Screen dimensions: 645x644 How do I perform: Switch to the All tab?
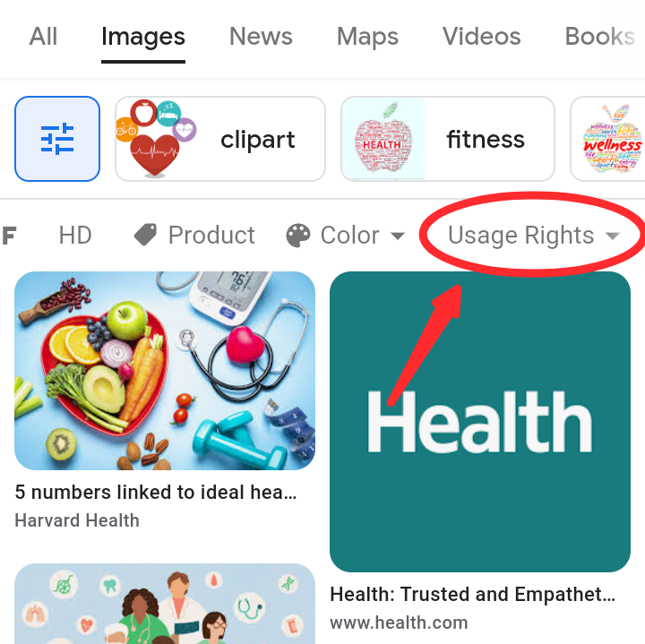[x=43, y=36]
